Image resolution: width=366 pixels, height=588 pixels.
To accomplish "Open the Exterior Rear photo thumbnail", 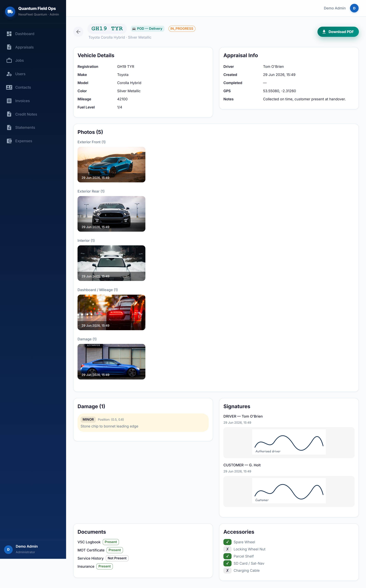I will [111, 214].
